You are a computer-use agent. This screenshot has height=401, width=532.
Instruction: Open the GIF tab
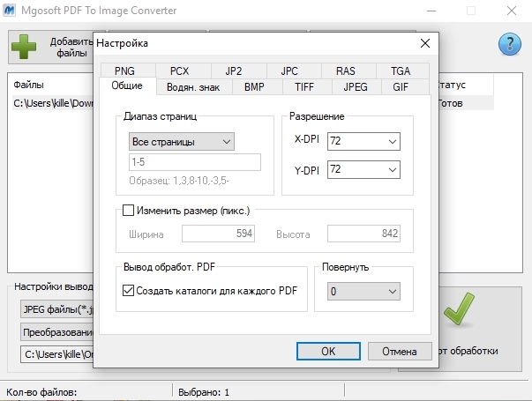click(406, 87)
